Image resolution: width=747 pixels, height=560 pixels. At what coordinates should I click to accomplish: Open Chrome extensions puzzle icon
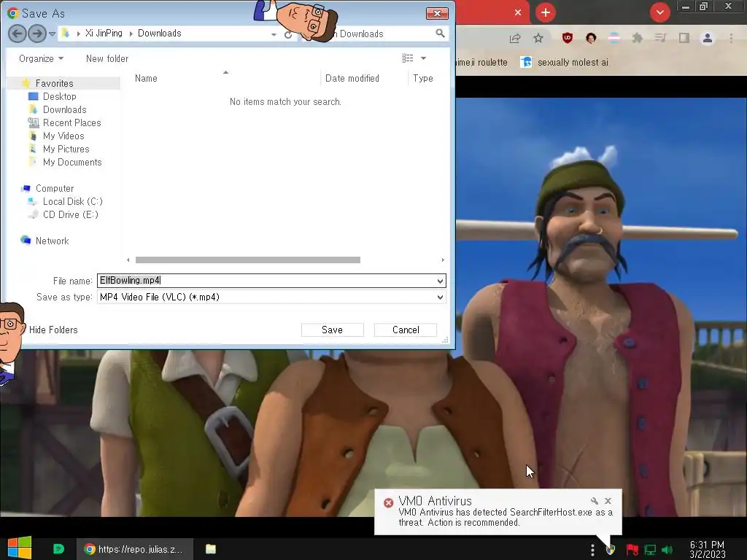coord(637,38)
